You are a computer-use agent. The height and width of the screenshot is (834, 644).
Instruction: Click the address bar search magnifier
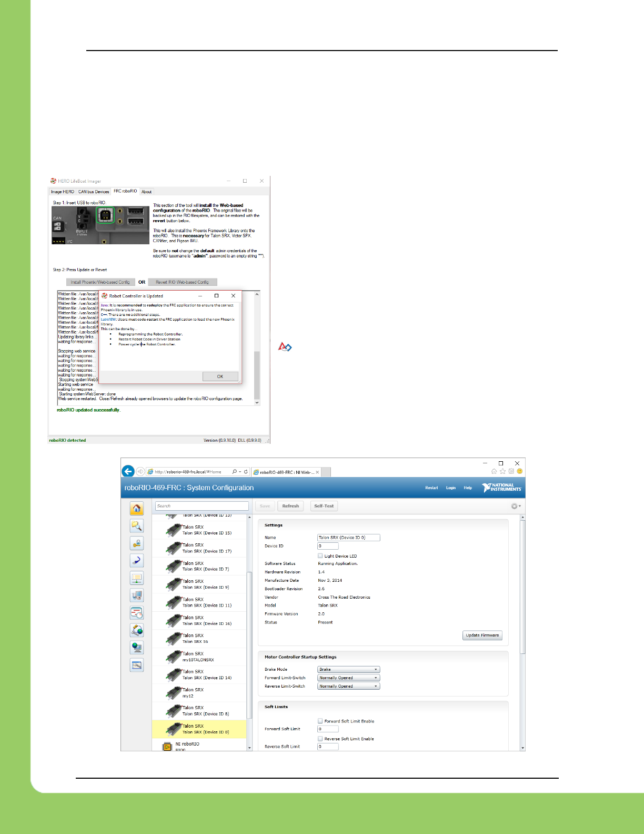point(234,472)
